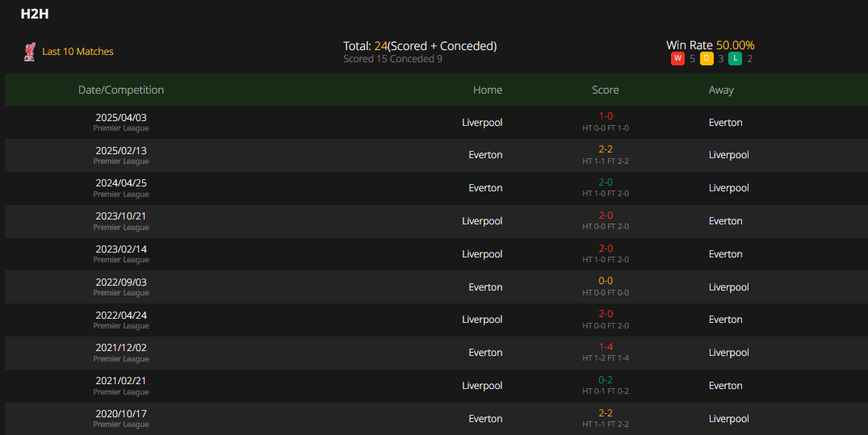Image resolution: width=868 pixels, height=435 pixels.
Task: Open the 0-0 score on 2022/09/03
Action: tap(606, 281)
